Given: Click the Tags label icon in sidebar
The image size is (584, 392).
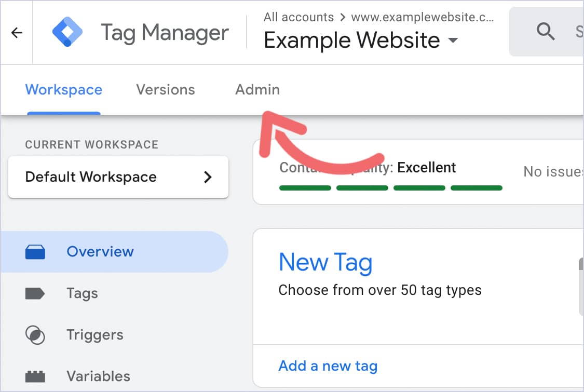Looking at the screenshot, I should point(35,294).
